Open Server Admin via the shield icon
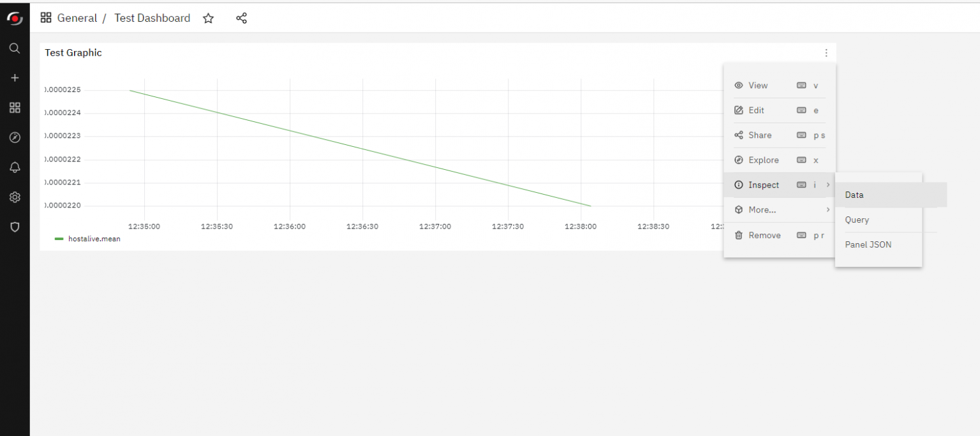 (x=14, y=227)
